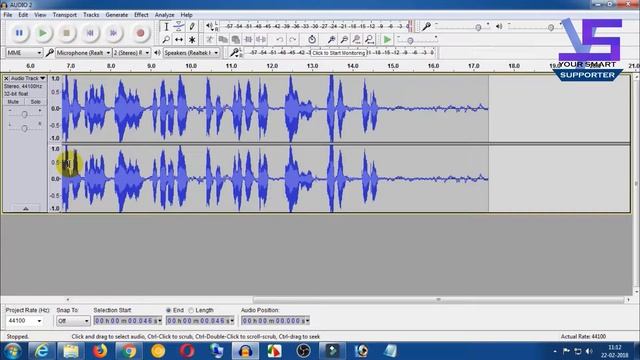Image resolution: width=640 pixels, height=360 pixels.
Task: Click 'Click to Start Monitoring' in recording meter
Action: coord(338,53)
